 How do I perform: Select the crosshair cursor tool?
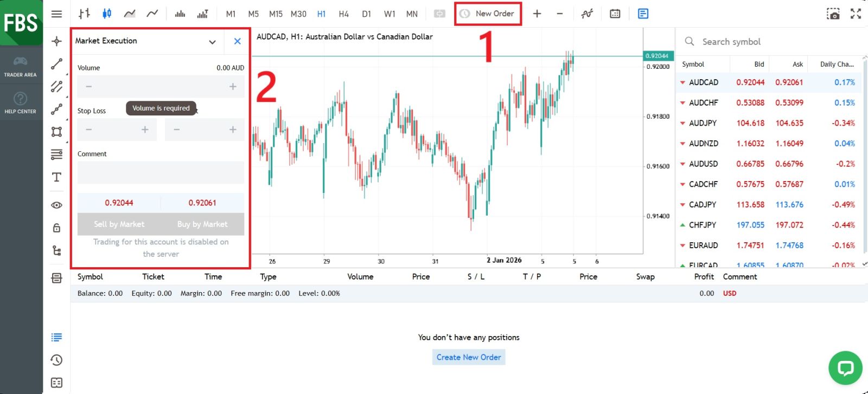click(56, 41)
